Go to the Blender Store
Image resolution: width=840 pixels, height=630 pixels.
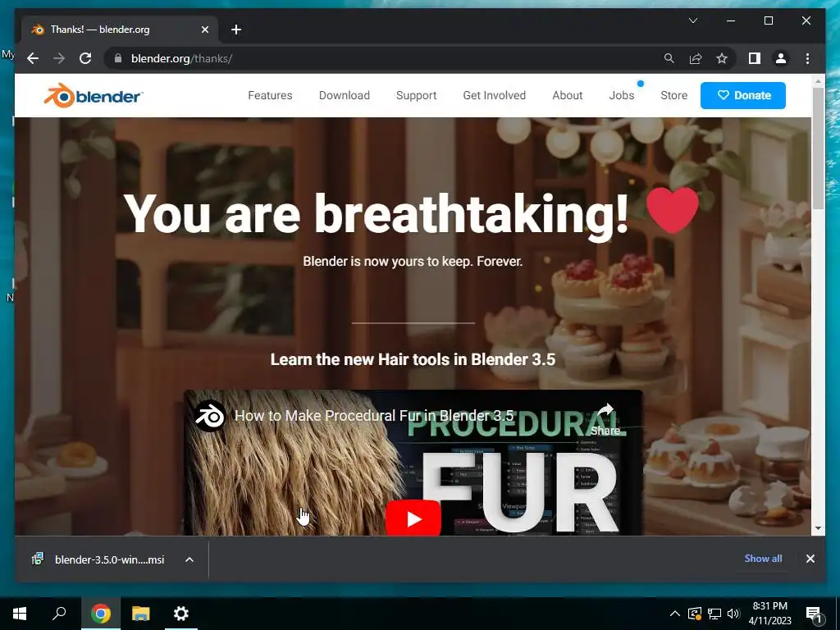coord(673,95)
